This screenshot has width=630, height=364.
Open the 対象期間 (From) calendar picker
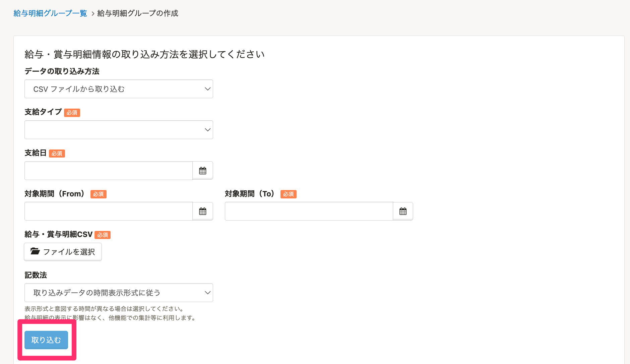[202, 211]
